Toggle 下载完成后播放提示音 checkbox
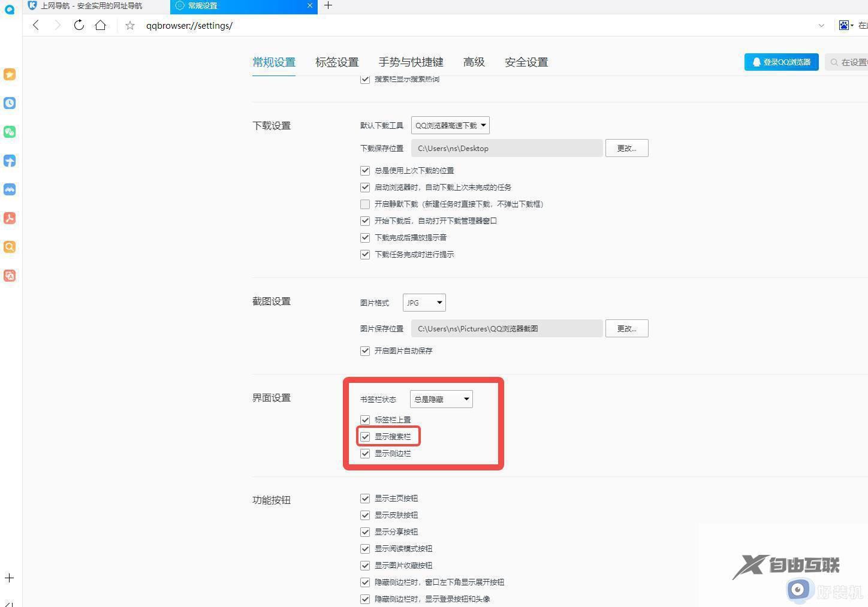 coord(365,238)
